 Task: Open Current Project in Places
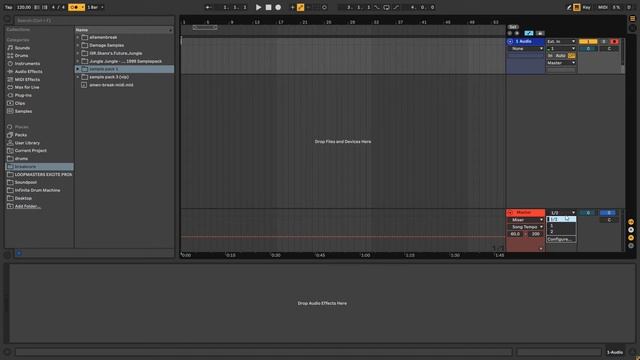(31, 151)
